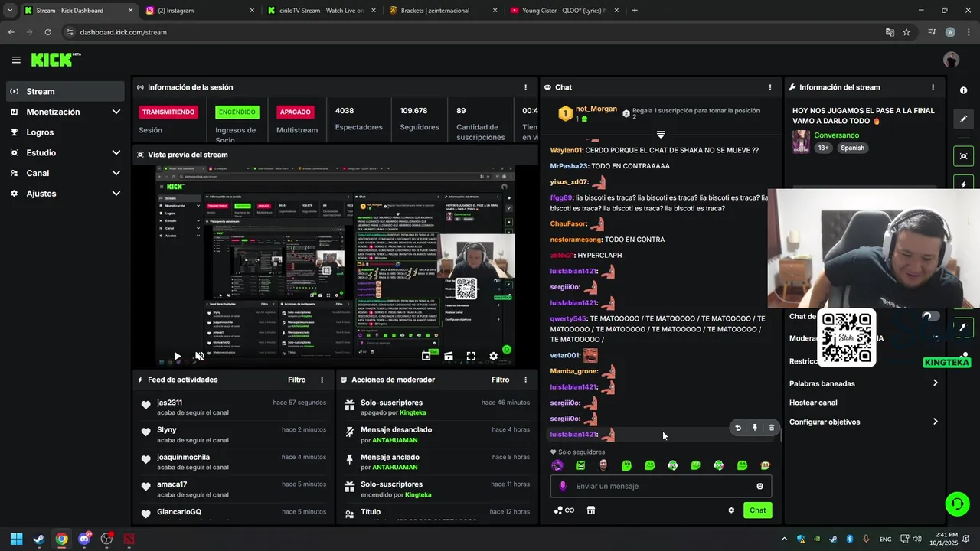The width and height of the screenshot is (980, 551).
Task: Open Feed de actividades options menu
Action: pos(322,380)
